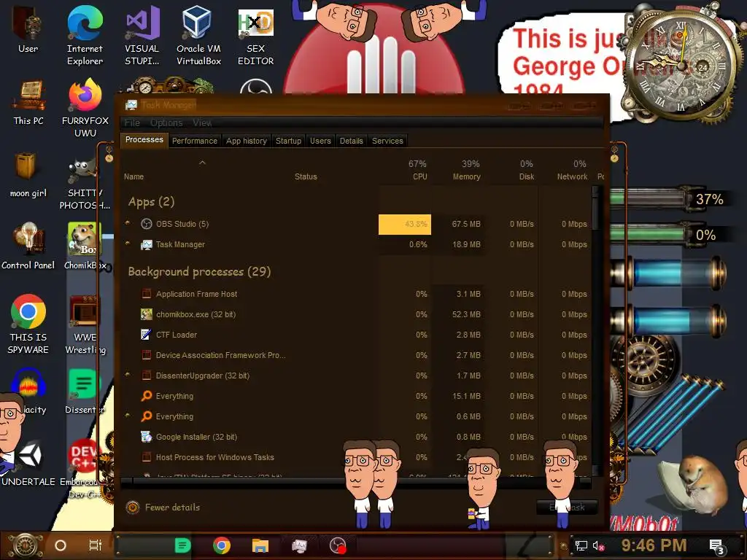Select the Host Process for Windows Tasks row
747x560 pixels.
(x=355, y=458)
